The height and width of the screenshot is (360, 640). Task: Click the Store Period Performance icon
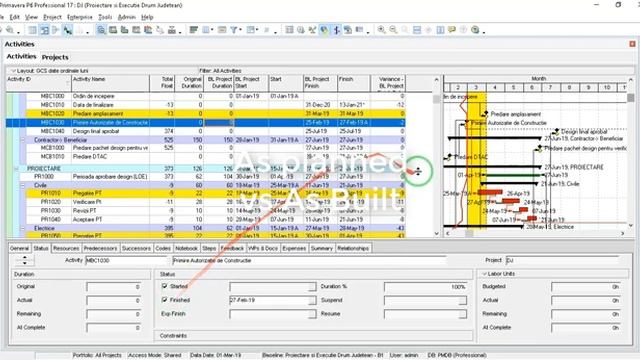pos(348,30)
